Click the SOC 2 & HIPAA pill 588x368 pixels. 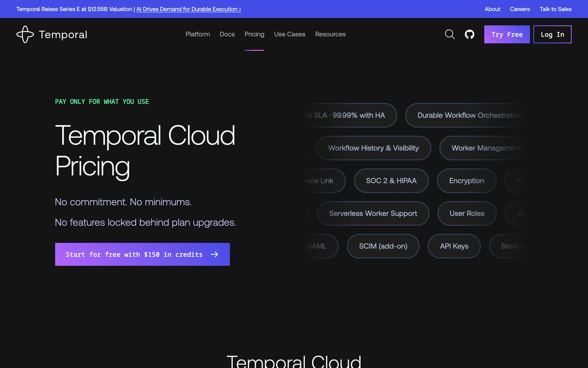(391, 181)
